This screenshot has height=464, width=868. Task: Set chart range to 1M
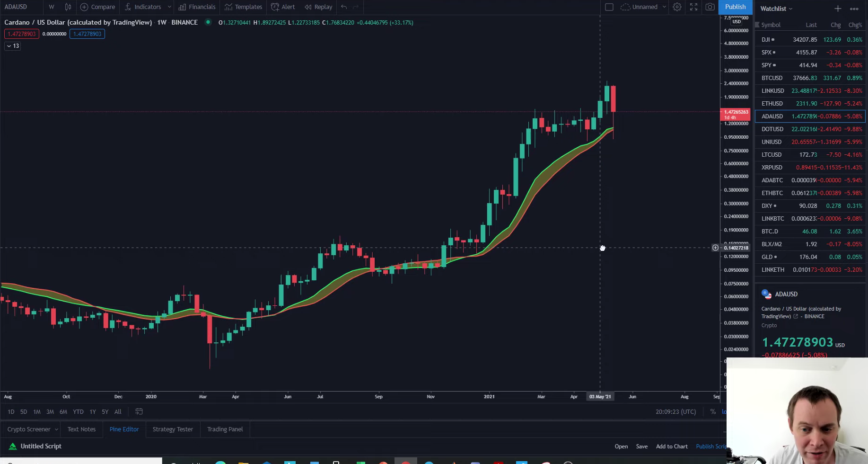tap(37, 411)
